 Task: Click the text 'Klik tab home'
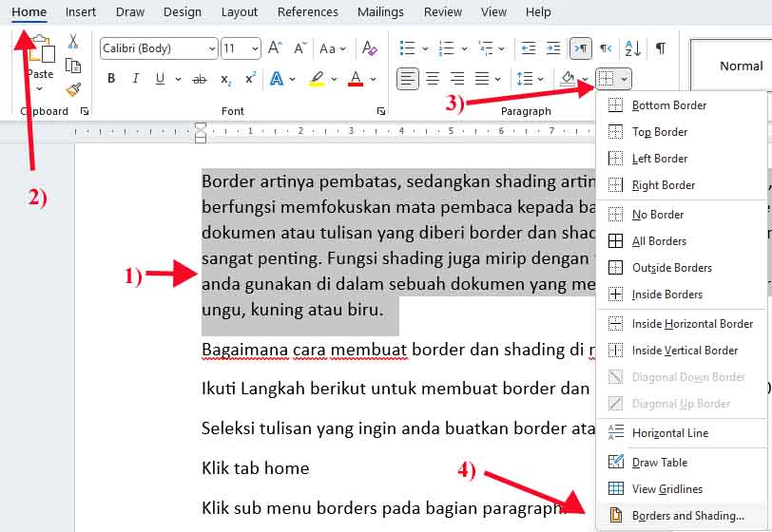point(256,468)
